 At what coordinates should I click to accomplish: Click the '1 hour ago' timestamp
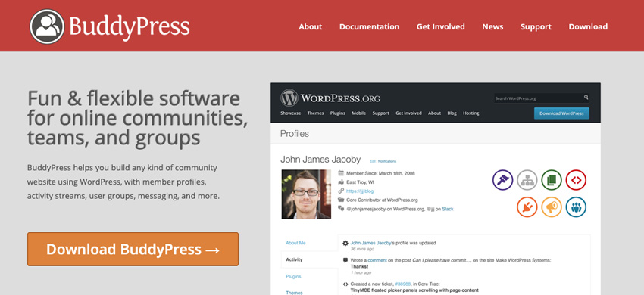coord(361,272)
